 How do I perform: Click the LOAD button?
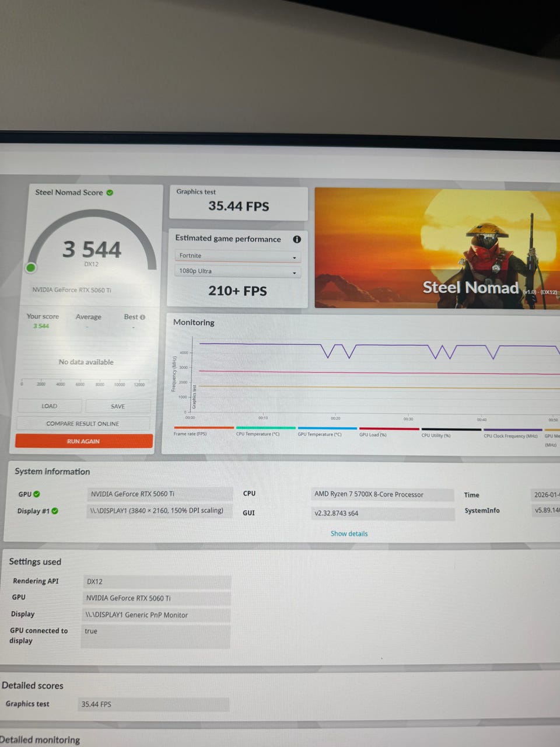[x=50, y=406]
